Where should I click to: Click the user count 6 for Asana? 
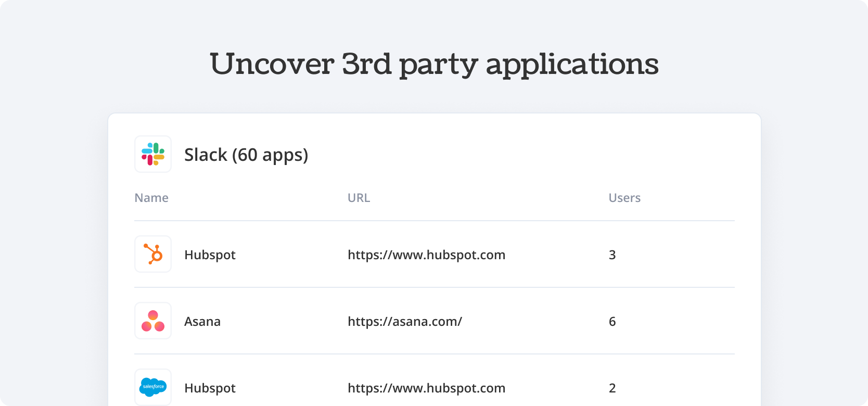612,322
